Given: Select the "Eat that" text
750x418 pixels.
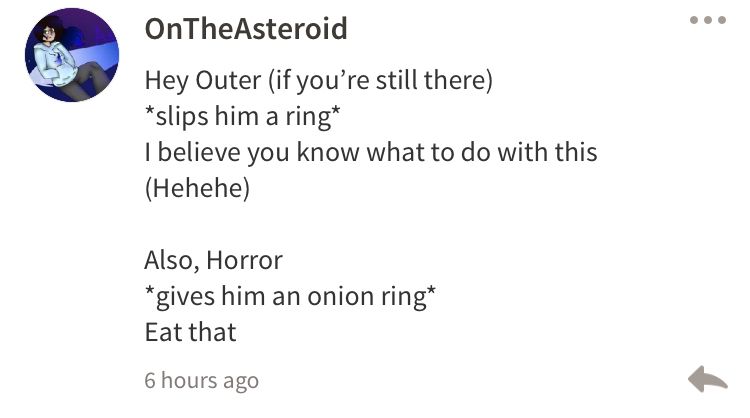Looking at the screenshot, I should 190,332.
